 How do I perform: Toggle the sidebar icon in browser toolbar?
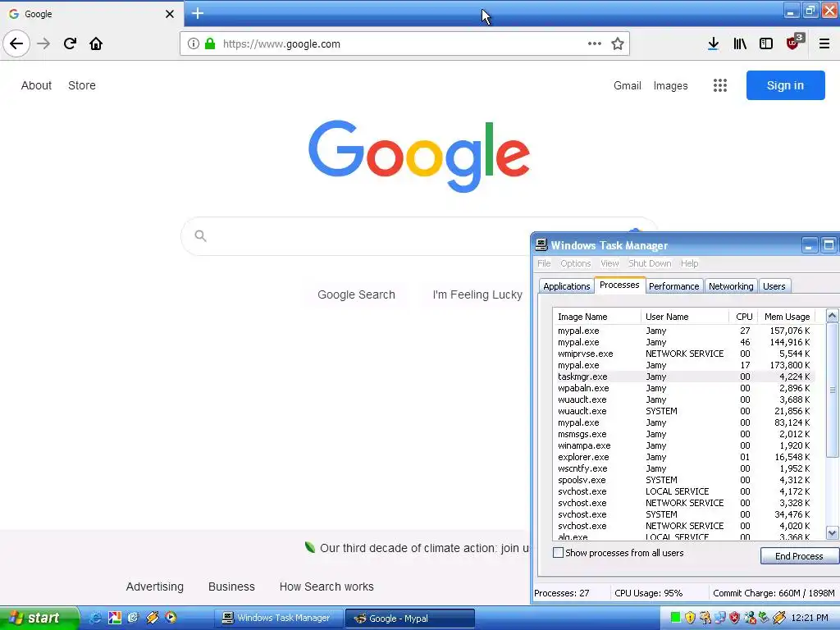766,44
